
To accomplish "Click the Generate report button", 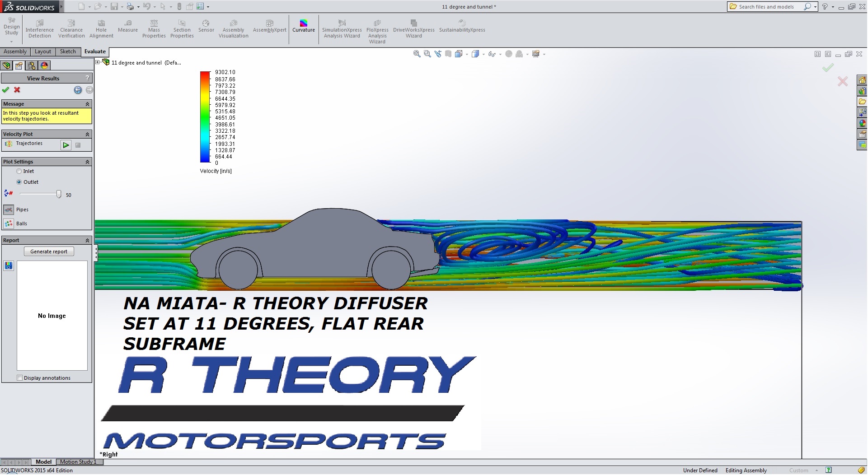I will pyautogui.click(x=48, y=251).
